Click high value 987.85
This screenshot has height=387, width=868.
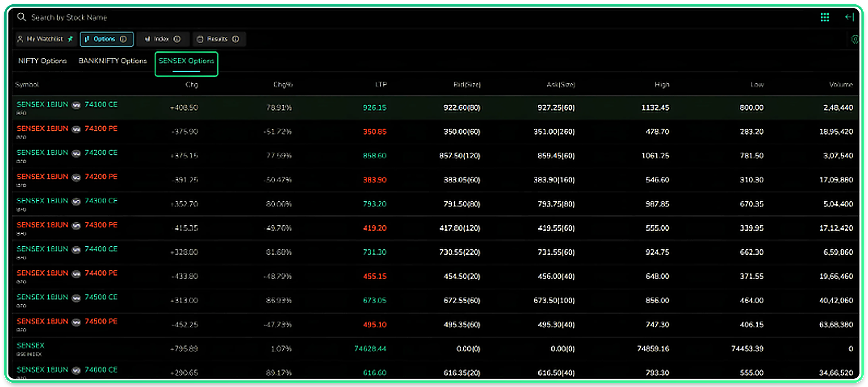pos(657,204)
